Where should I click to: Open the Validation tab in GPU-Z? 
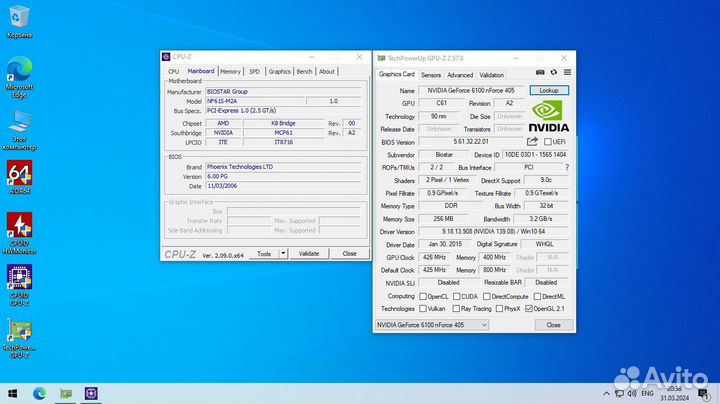click(x=491, y=75)
